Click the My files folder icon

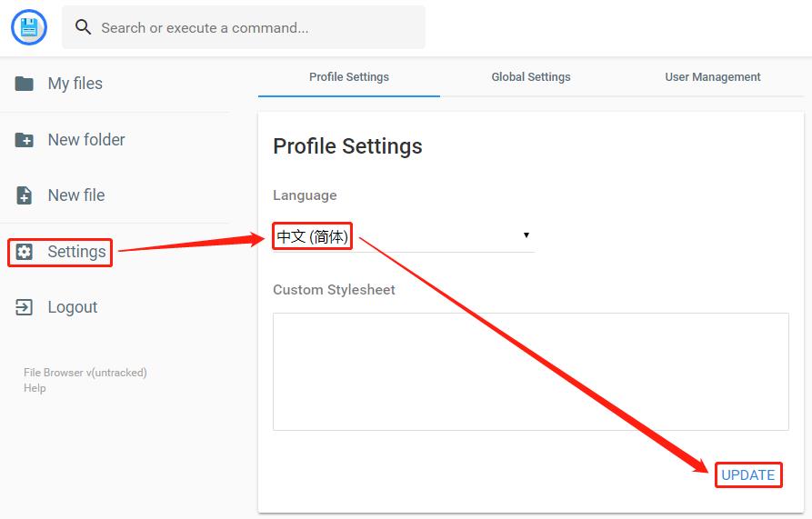point(24,84)
